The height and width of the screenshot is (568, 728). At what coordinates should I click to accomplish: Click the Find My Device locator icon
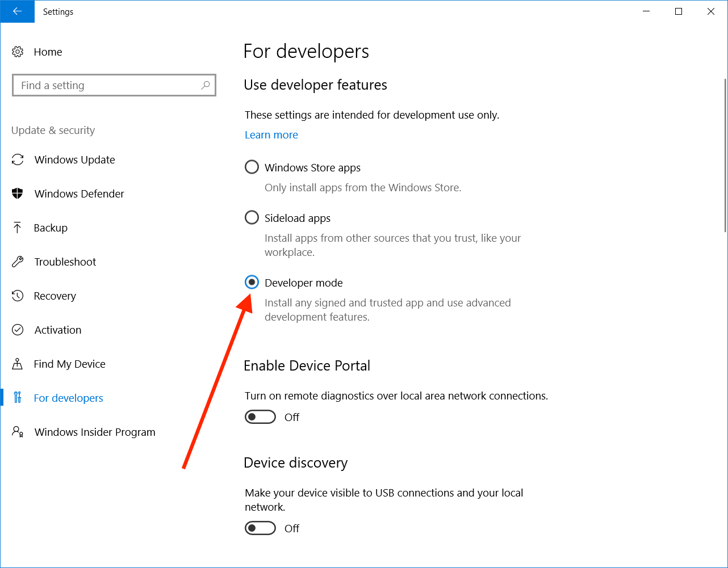click(x=18, y=364)
